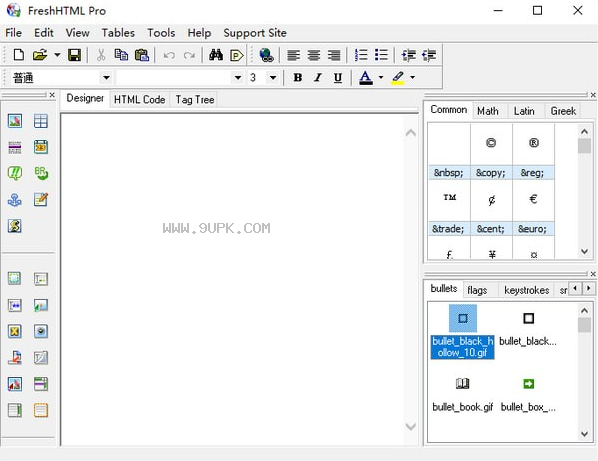Align text right

(334, 55)
